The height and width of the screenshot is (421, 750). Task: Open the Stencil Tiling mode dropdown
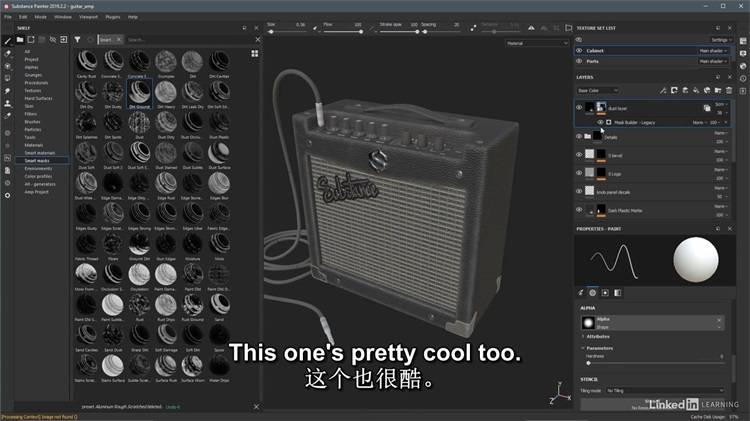point(665,391)
